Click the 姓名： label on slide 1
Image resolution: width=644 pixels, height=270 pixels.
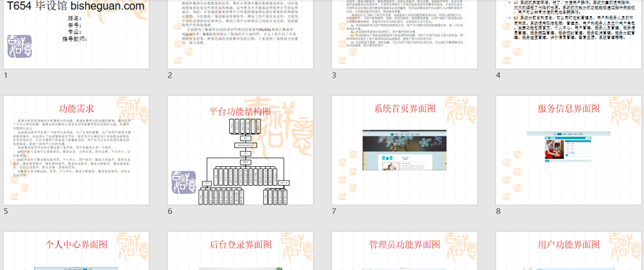click(75, 18)
